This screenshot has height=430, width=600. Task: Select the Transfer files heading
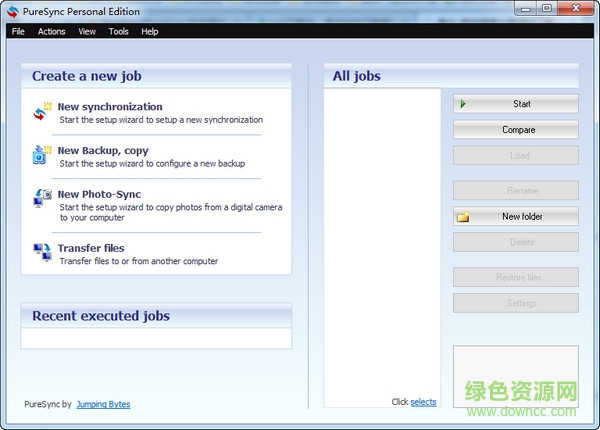91,248
